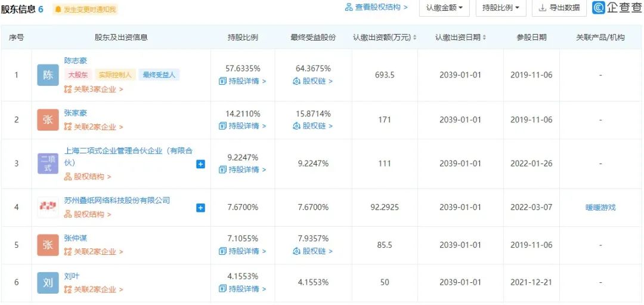The width and height of the screenshot is (644, 305).
Task: Click the 693.5 subscribed capital cell
Action: click(x=385, y=75)
